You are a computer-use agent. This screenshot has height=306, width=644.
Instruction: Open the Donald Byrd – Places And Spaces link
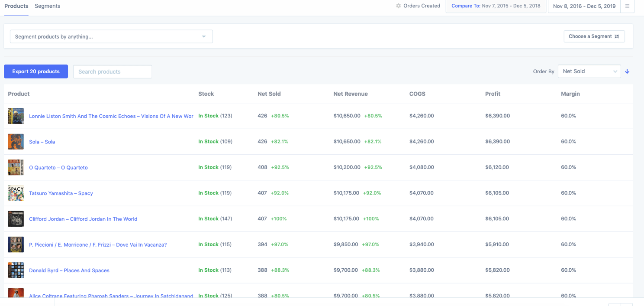[69, 270]
